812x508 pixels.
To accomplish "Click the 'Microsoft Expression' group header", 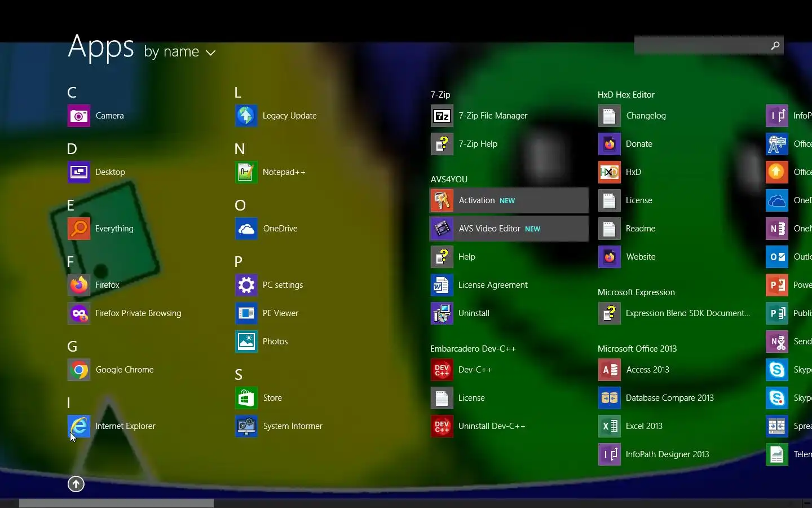I will tap(636, 292).
